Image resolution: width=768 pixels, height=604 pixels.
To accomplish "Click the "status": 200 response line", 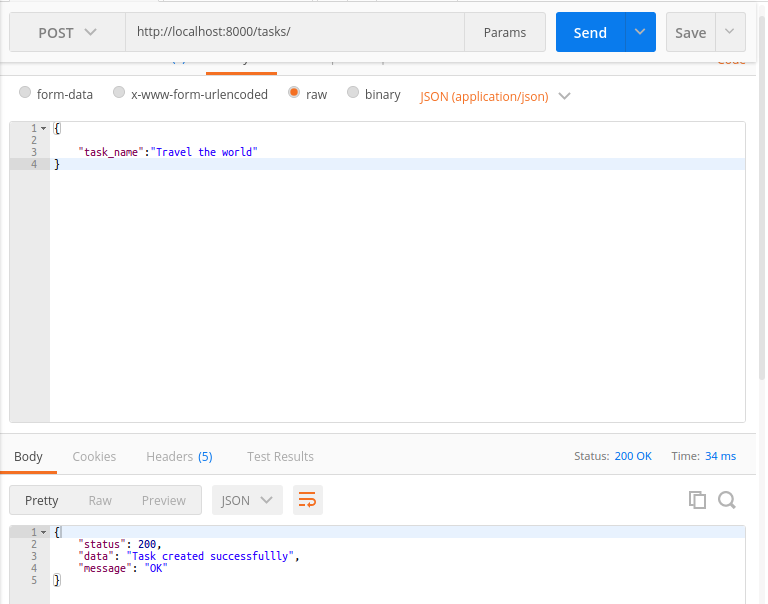I will [120, 544].
